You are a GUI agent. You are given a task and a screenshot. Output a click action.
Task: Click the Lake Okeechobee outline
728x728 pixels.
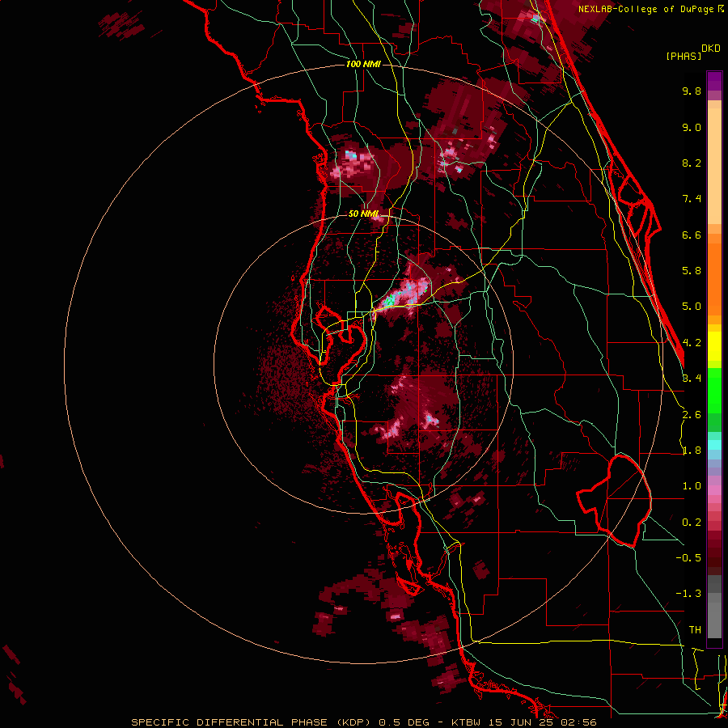(x=614, y=501)
